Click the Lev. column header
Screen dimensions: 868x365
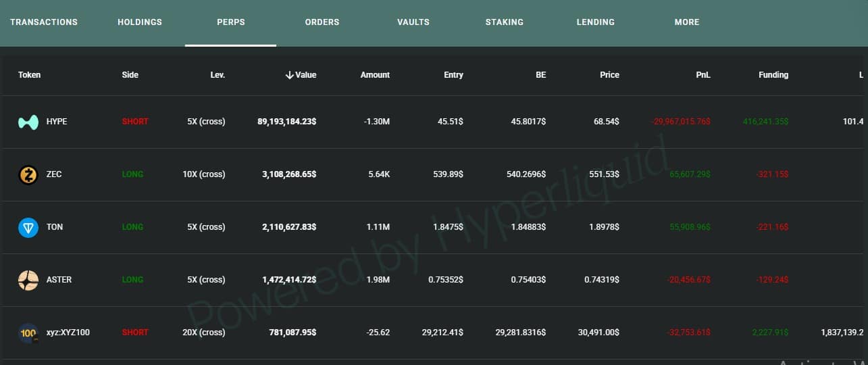click(x=218, y=75)
